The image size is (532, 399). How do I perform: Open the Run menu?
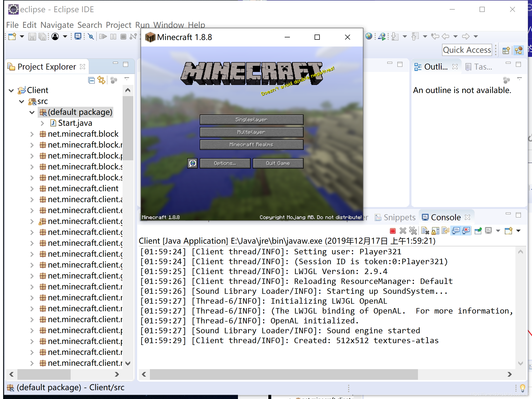pyautogui.click(x=142, y=25)
